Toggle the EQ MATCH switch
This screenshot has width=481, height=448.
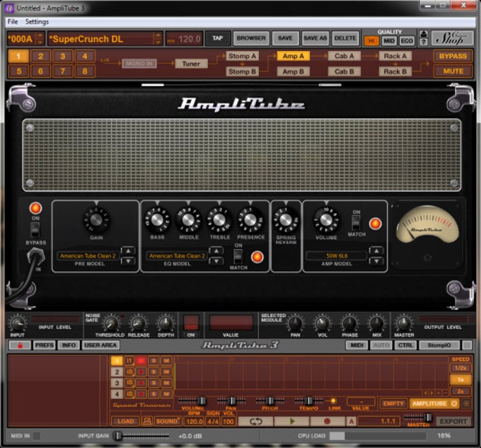(x=238, y=256)
